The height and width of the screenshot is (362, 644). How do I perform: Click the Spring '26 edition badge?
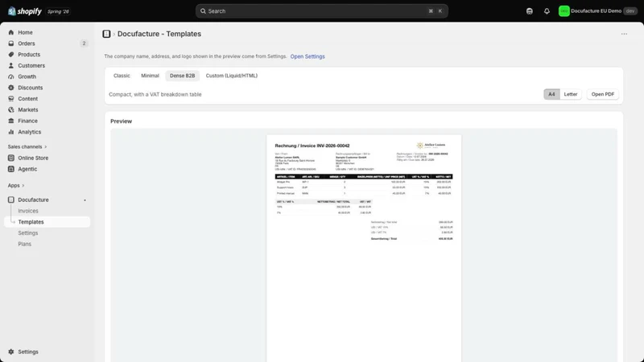58,11
